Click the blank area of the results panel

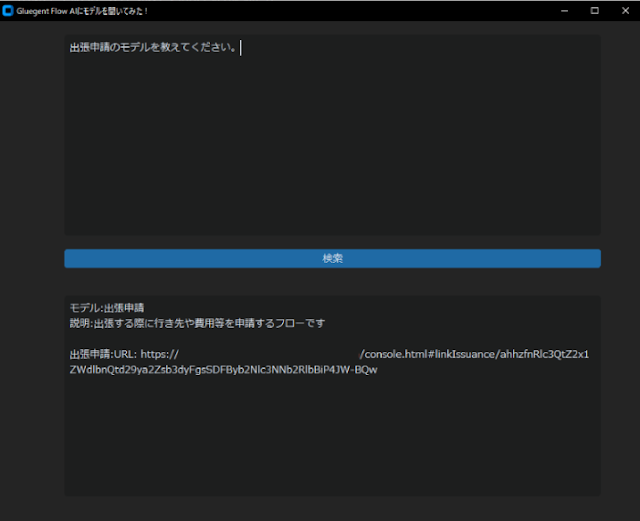click(x=332, y=440)
